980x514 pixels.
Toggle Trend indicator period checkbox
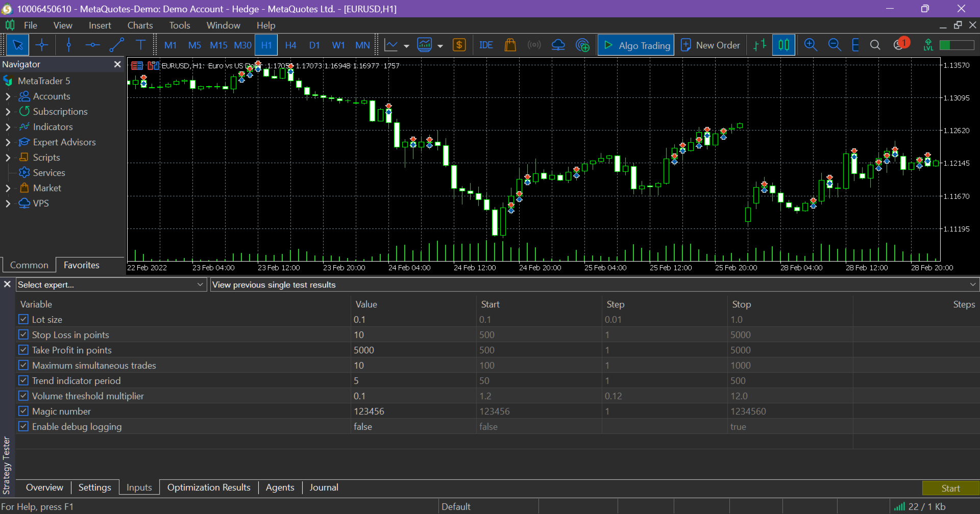coord(23,380)
